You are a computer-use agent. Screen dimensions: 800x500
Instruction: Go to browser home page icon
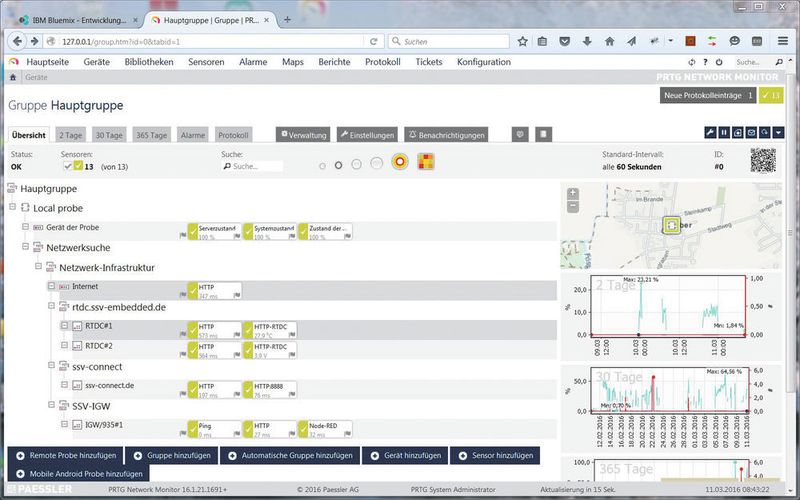click(609, 41)
